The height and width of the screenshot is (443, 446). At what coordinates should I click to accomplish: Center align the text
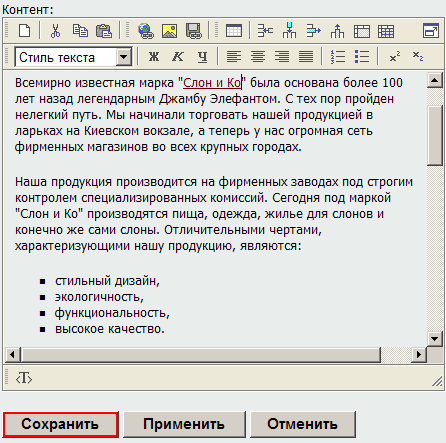pyautogui.click(x=258, y=57)
